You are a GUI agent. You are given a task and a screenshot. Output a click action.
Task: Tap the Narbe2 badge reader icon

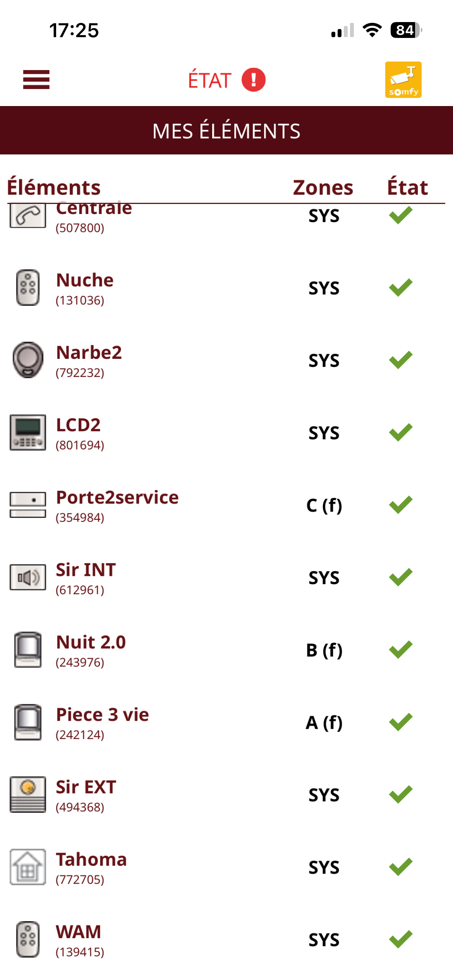28,360
